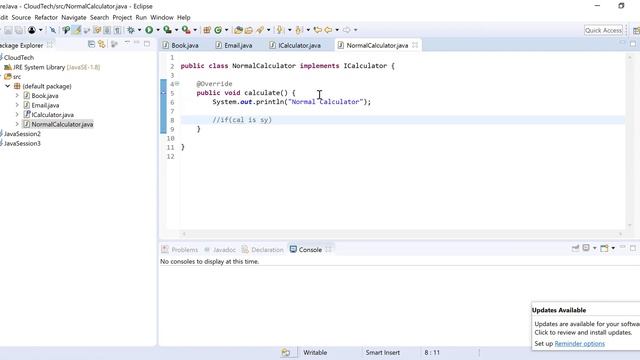Open the Project menu

(x=122, y=18)
